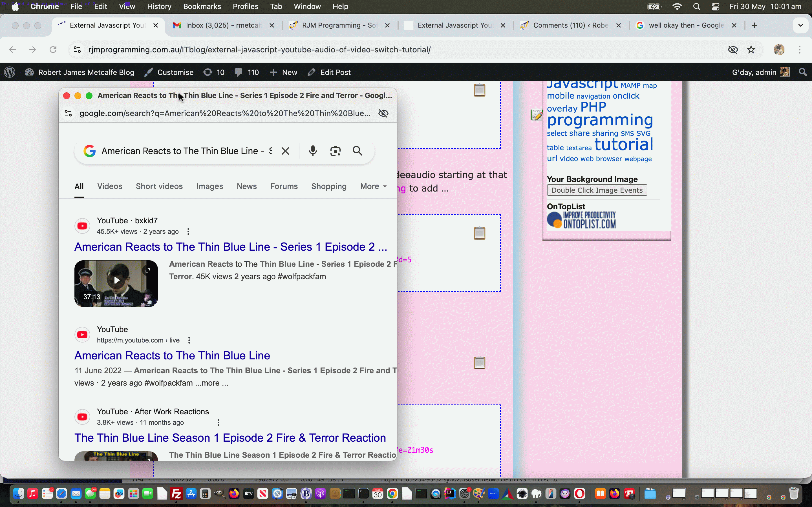Image resolution: width=812 pixels, height=507 pixels.
Task: Open The Thin Blue Line Season 1 Reaction link
Action: (x=230, y=438)
